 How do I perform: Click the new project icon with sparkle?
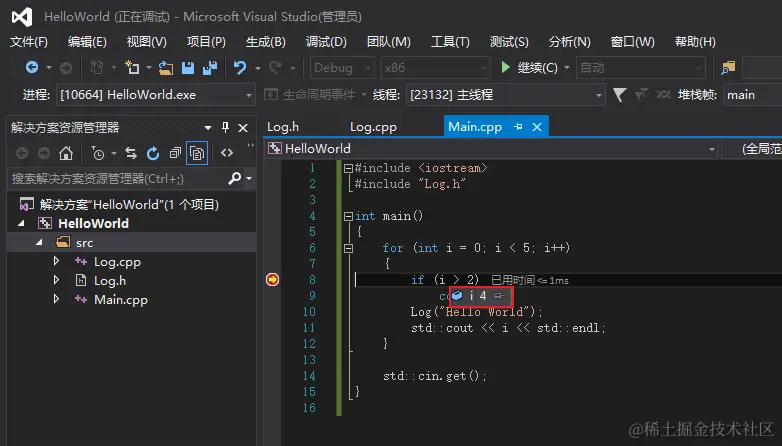(x=132, y=67)
